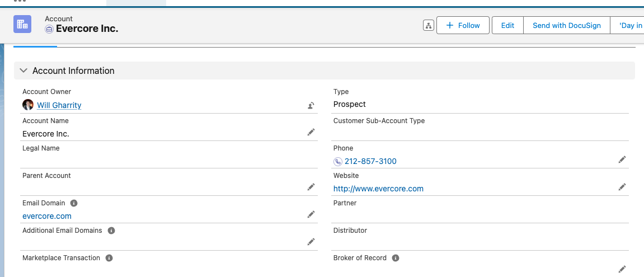Screen dimensions: 644x277
Task: Edit Email Domain using pencil icon
Action: coord(311,214)
